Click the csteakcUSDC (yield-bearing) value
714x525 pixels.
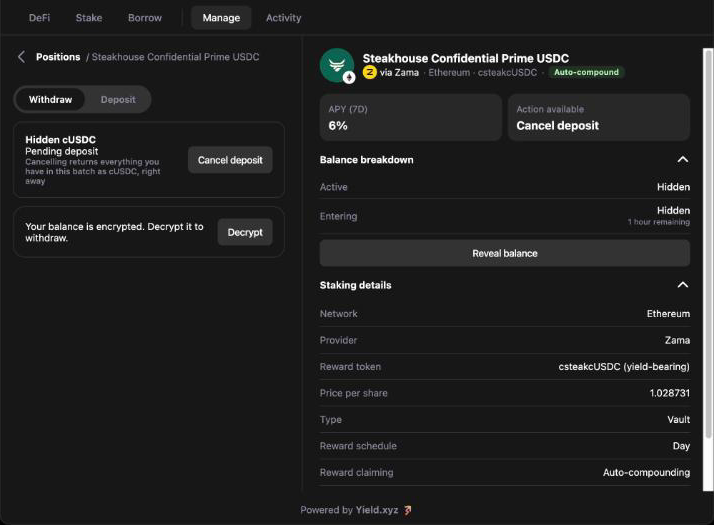624,367
